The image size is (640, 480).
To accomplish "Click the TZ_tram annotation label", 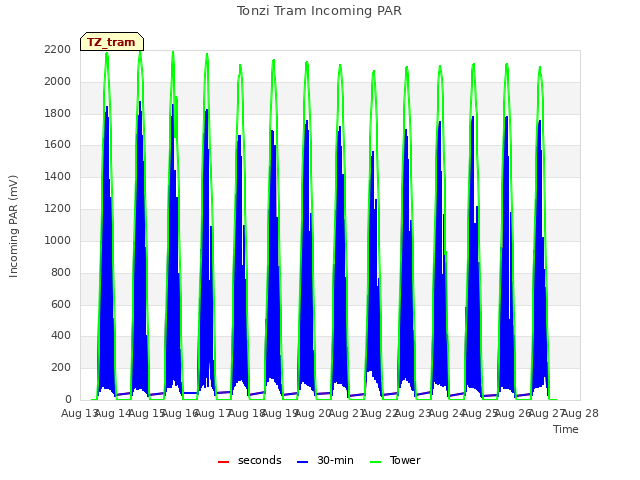I will pos(111,42).
